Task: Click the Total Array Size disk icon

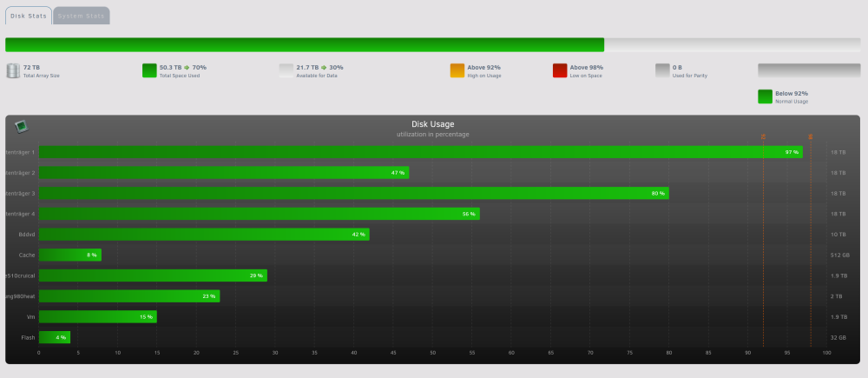Action: click(13, 71)
